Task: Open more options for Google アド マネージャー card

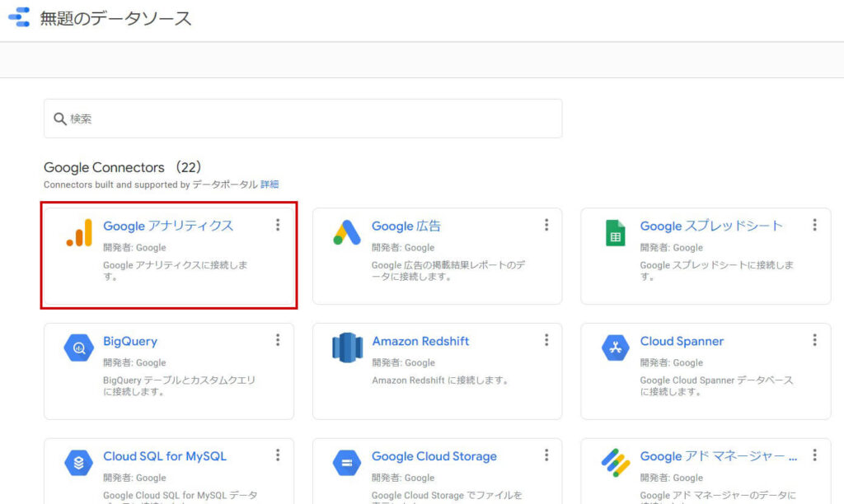Action: click(x=814, y=455)
